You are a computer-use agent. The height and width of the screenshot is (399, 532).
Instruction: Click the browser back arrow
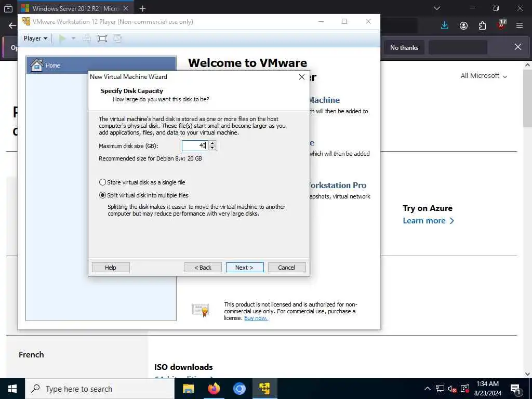tap(12, 25)
